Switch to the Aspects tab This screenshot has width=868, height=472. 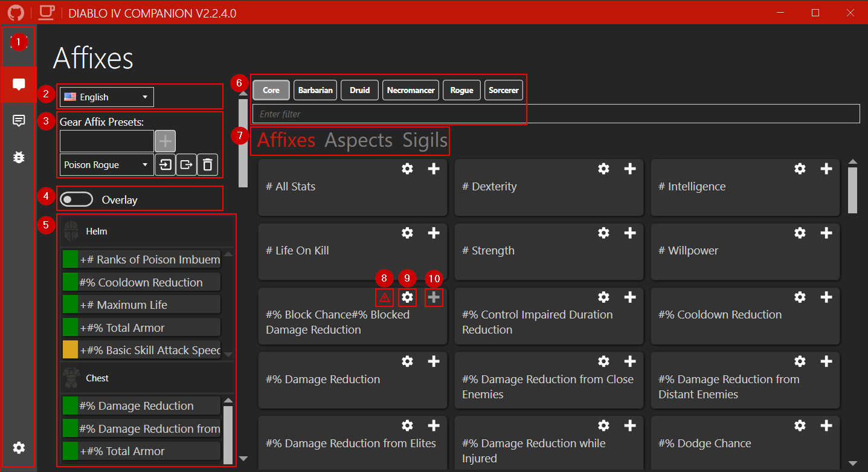click(358, 140)
